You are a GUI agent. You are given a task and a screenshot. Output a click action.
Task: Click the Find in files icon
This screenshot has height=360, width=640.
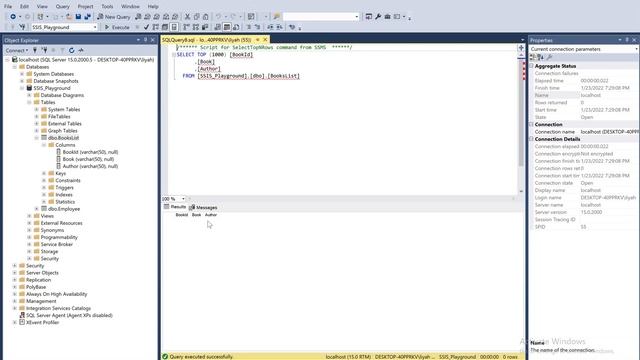coord(276,17)
